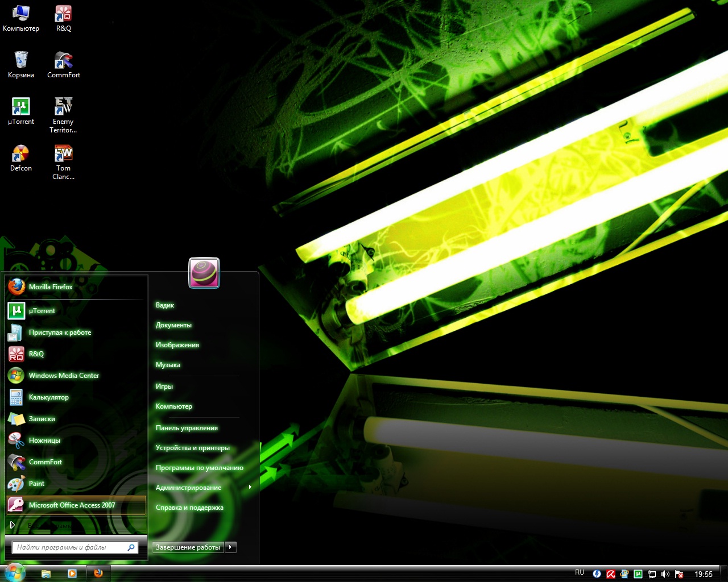The height and width of the screenshot is (582, 728).
Task: Click the Windows Start orb
Action: tap(14, 573)
